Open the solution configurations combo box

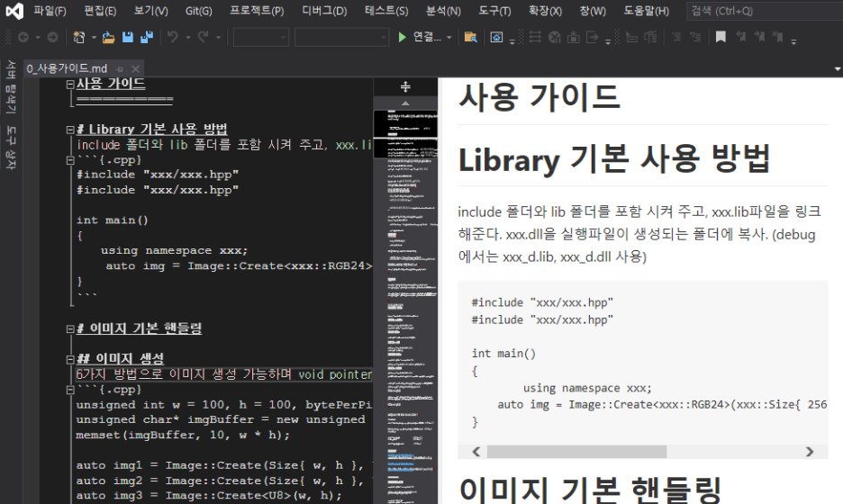(x=261, y=38)
